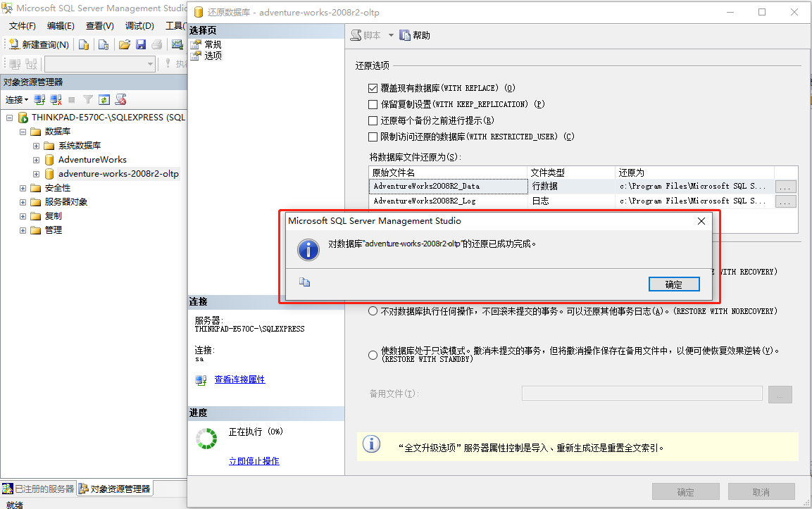Viewport: 812px width, 509px height.
Task: Click the funnel filter icon
Action: pos(88,99)
